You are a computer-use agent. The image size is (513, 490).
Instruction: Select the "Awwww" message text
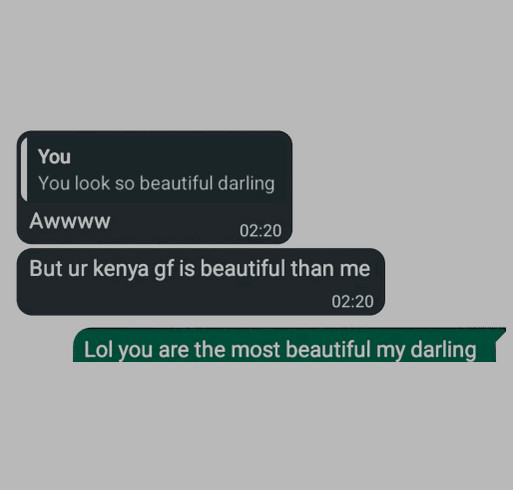[70, 221]
